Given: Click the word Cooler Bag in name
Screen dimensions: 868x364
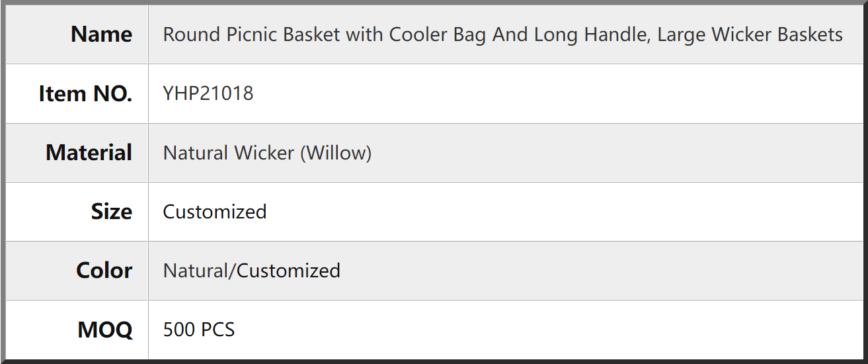Looking at the screenshot, I should (x=438, y=34).
